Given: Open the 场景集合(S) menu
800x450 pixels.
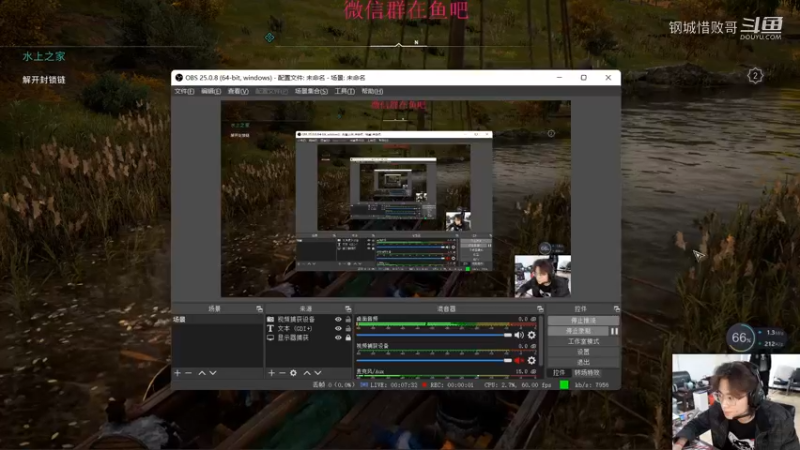Looking at the screenshot, I should tap(311, 91).
